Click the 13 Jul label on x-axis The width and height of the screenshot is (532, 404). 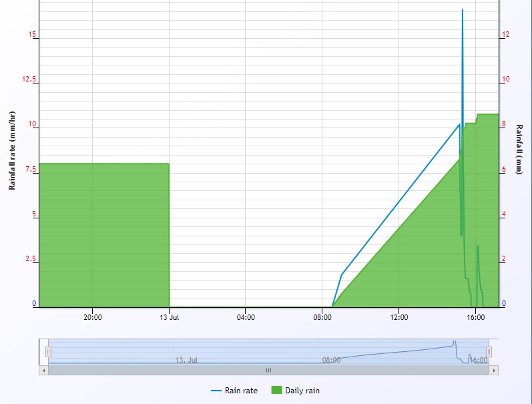[x=170, y=317]
